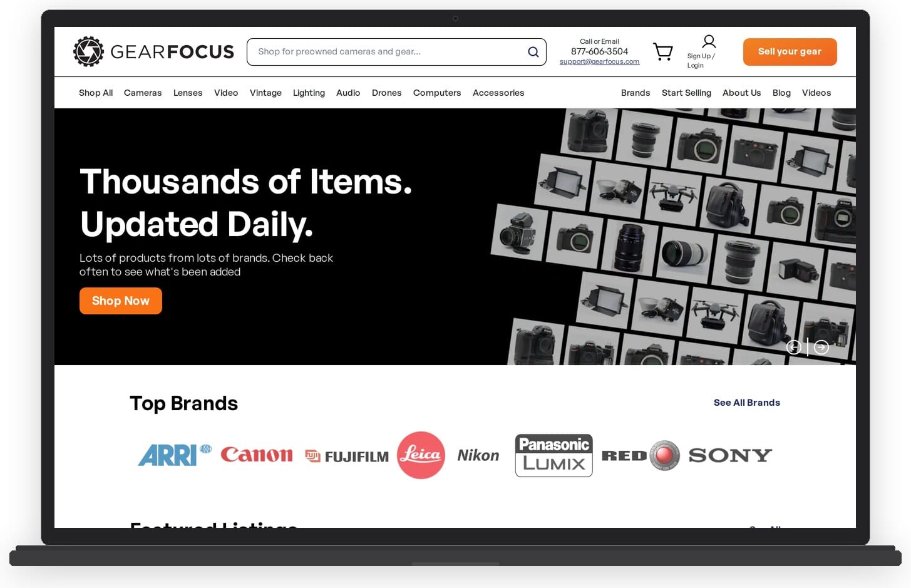Click the Panasonic Lumix logo

tap(553, 455)
